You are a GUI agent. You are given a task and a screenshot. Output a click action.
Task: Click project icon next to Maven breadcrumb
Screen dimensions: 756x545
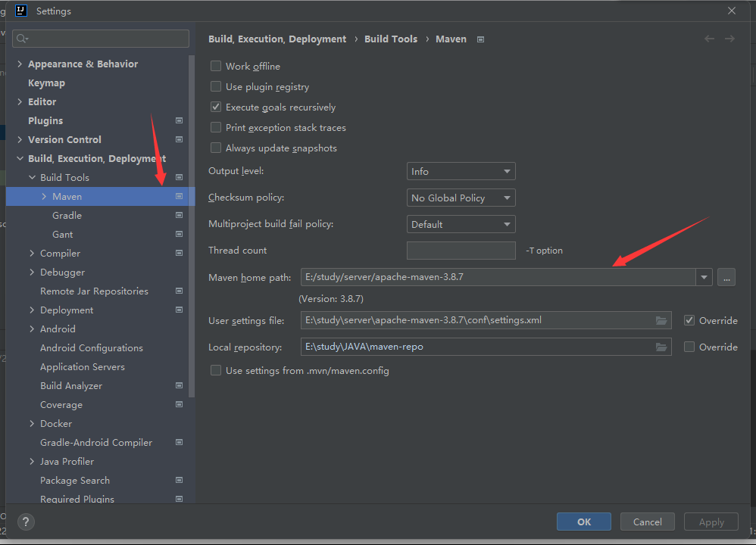[x=480, y=39]
